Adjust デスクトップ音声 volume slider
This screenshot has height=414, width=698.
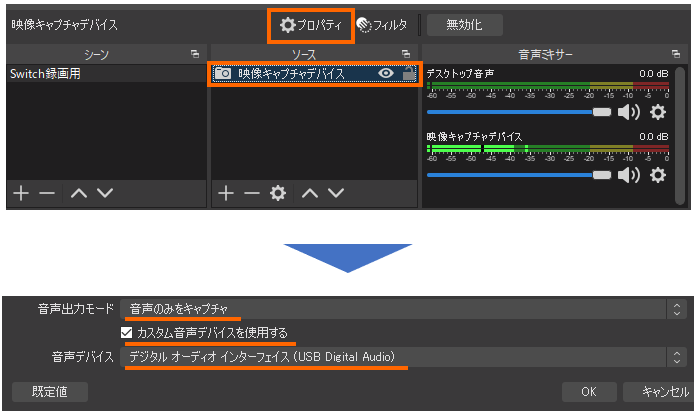click(x=519, y=112)
